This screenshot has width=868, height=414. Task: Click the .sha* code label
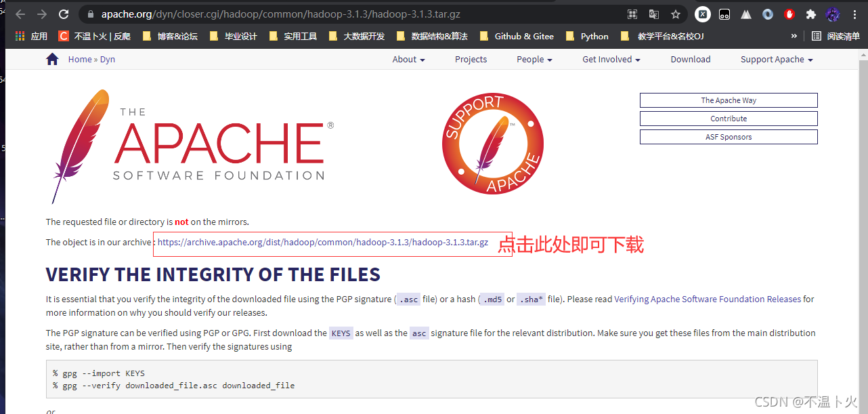pyautogui.click(x=531, y=299)
